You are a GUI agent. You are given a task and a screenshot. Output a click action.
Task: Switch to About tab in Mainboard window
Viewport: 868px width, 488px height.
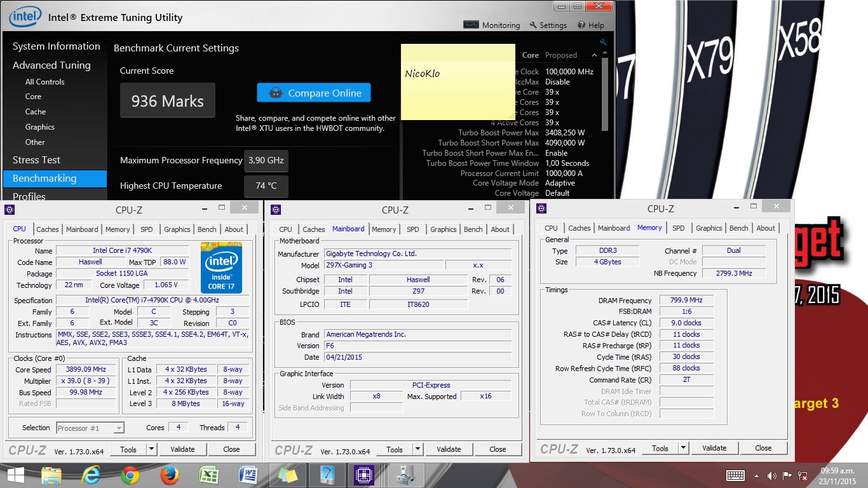(500, 229)
